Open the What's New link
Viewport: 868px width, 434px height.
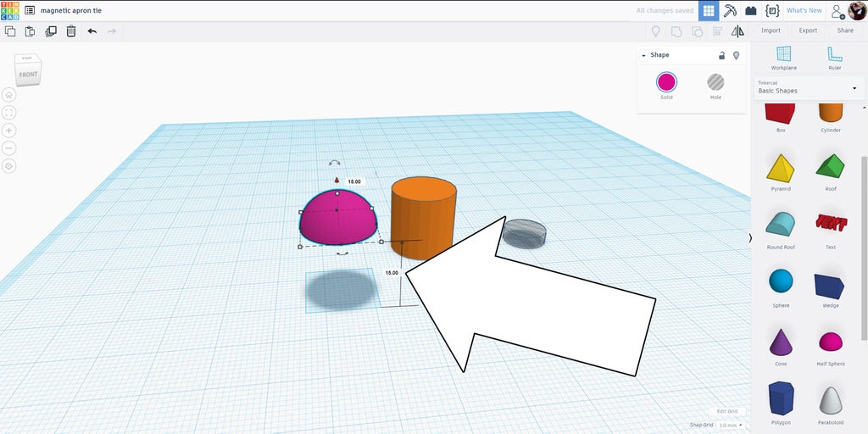click(804, 10)
